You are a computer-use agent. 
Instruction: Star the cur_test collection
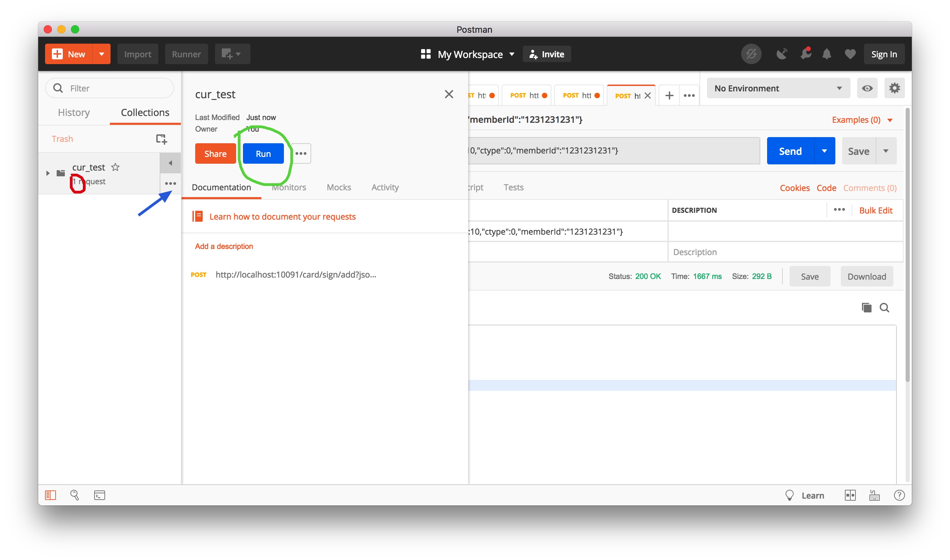coord(116,167)
